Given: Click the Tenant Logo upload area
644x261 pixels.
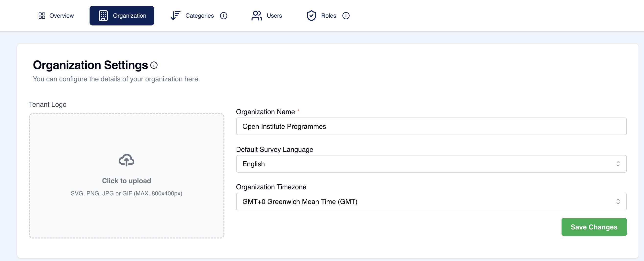Looking at the screenshot, I should (126, 176).
